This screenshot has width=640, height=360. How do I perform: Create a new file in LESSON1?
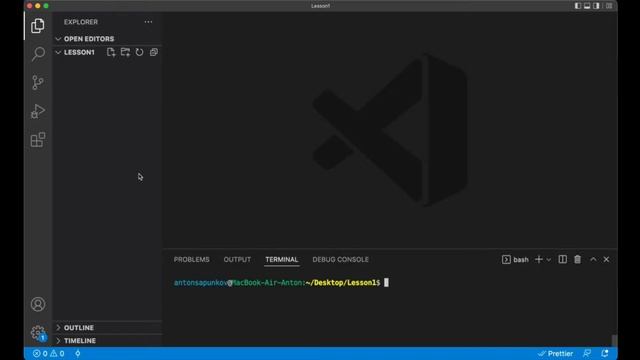(111, 52)
